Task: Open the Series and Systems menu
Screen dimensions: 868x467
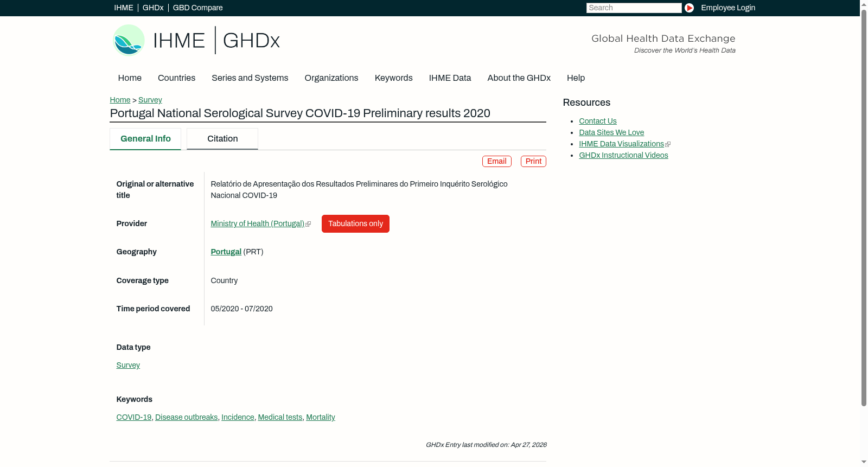Action: [250, 78]
